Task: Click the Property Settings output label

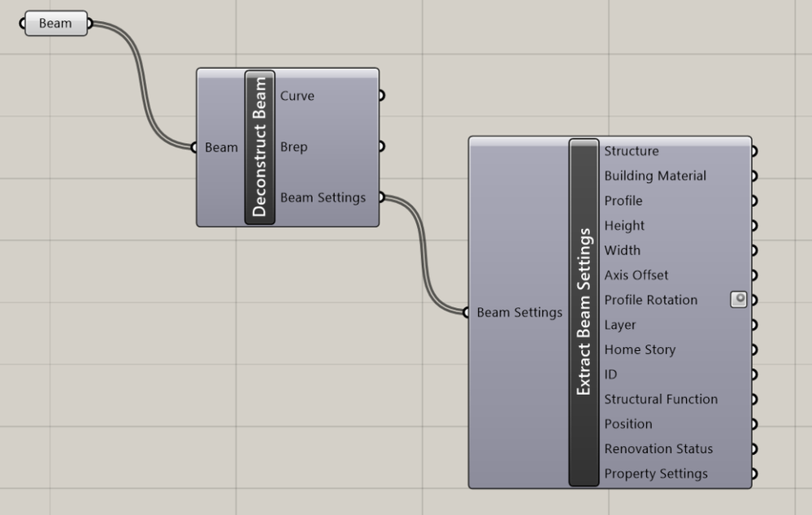Action: 656,474
